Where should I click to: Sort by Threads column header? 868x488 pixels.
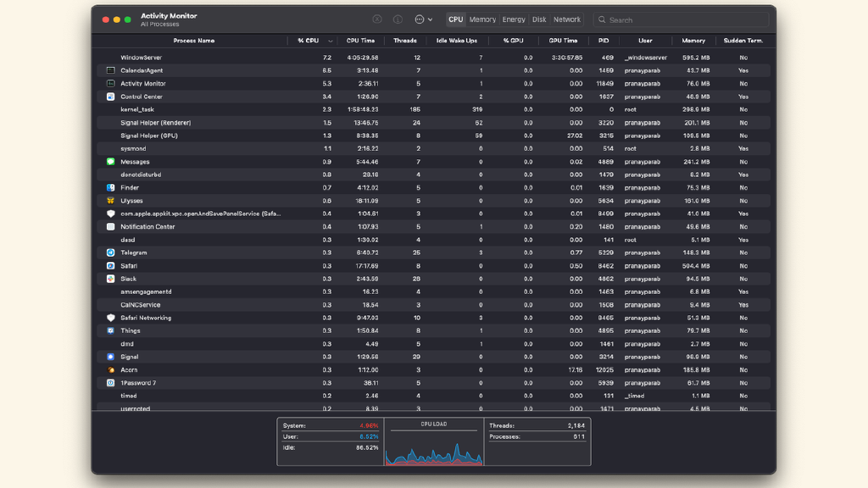(x=405, y=41)
